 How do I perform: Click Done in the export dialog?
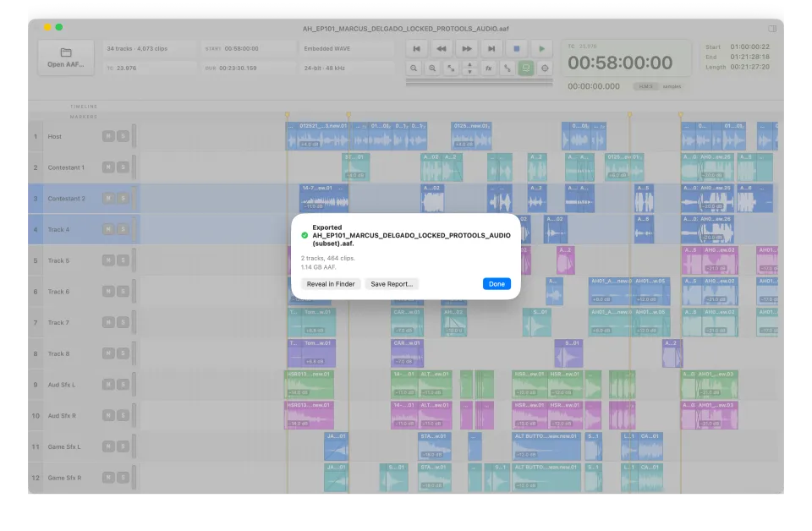(497, 283)
